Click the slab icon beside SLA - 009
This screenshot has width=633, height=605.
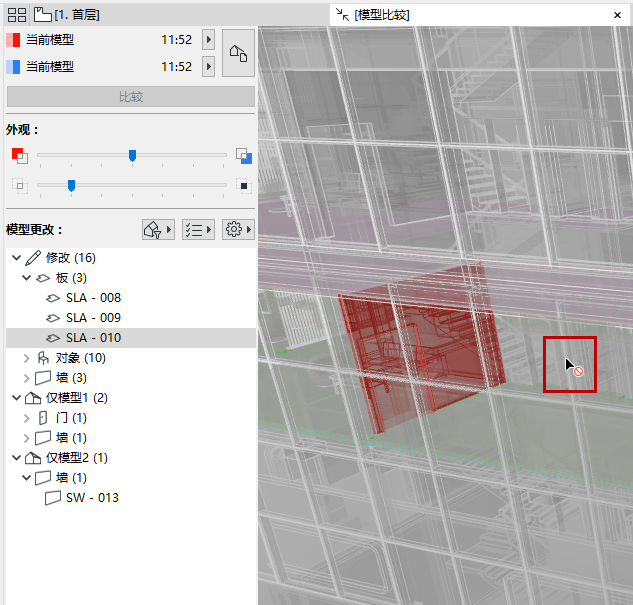tap(53, 318)
